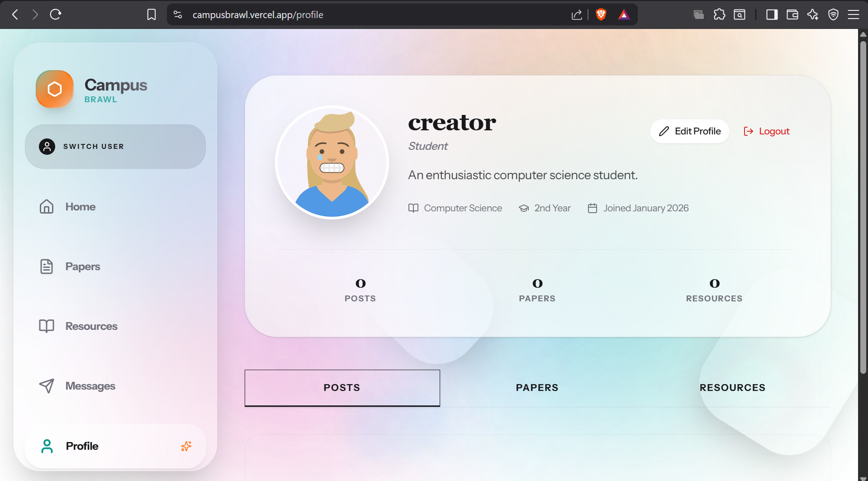
Task: Click the RESOURCES count stat
Action: coord(714,290)
